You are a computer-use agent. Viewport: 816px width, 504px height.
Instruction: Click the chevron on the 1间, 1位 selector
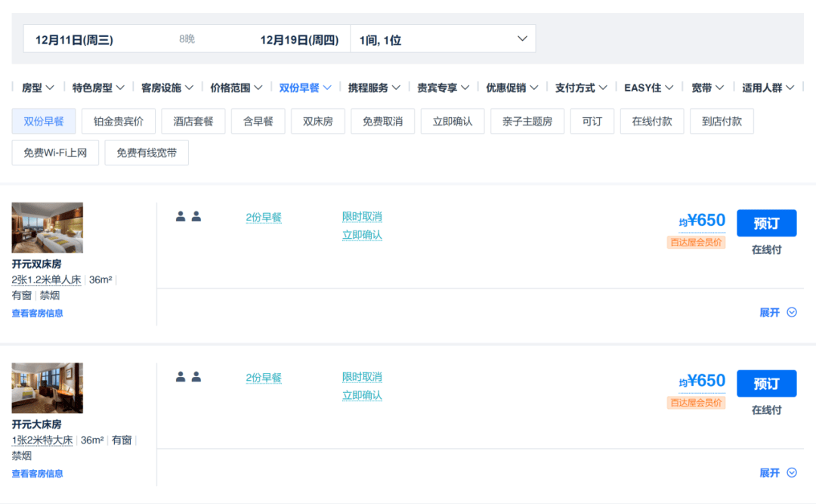click(521, 38)
